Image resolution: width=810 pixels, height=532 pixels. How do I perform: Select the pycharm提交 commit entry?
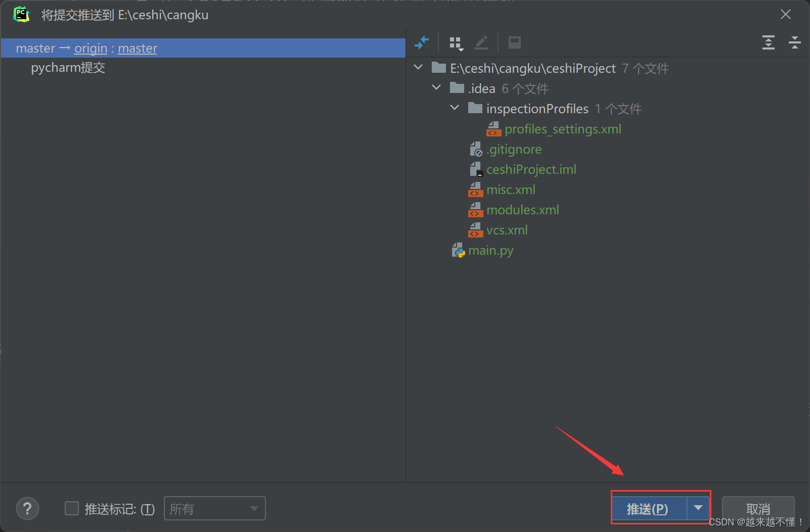click(68, 68)
